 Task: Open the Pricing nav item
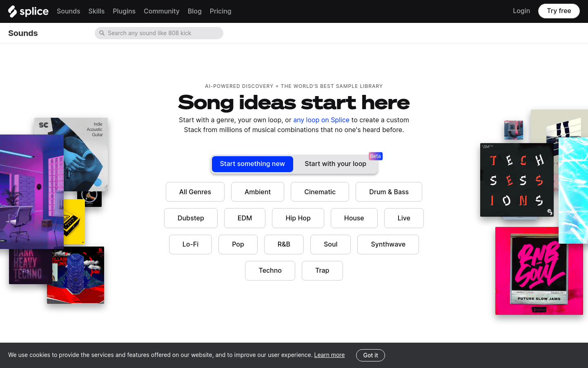pos(220,11)
